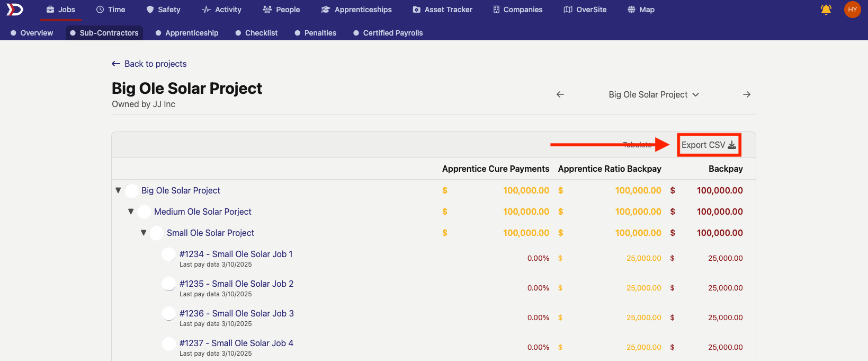This screenshot has width=868, height=361.
Task: Go to next project with right arrow
Action: coord(747,94)
